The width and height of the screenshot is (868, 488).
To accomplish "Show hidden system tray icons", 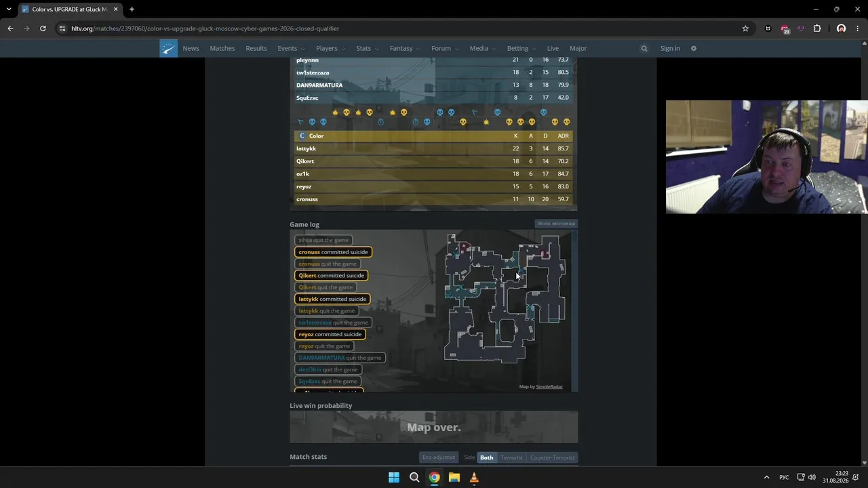I will [767, 477].
